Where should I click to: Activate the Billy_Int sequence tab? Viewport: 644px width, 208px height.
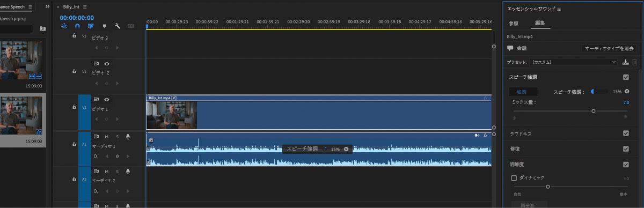click(x=71, y=6)
